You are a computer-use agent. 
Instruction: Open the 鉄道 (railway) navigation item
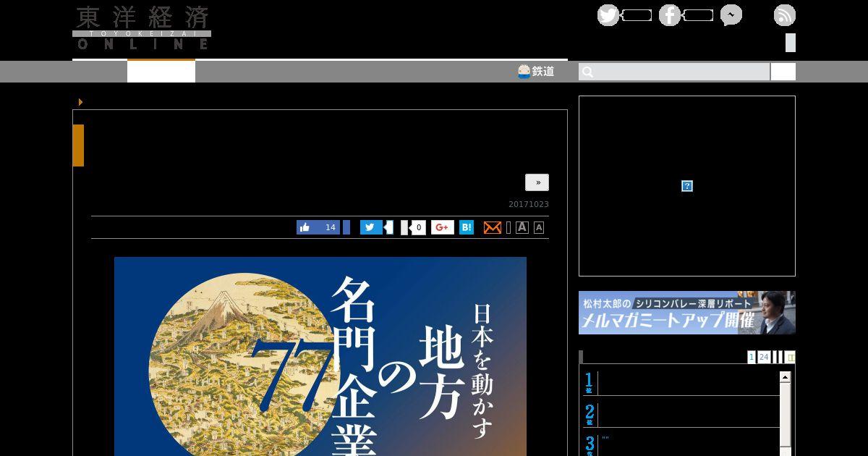(x=536, y=71)
